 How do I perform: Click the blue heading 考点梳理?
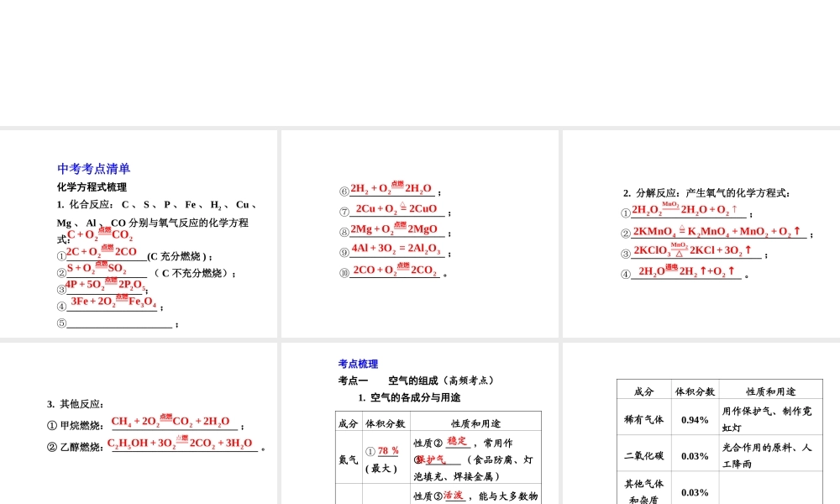tap(358, 364)
